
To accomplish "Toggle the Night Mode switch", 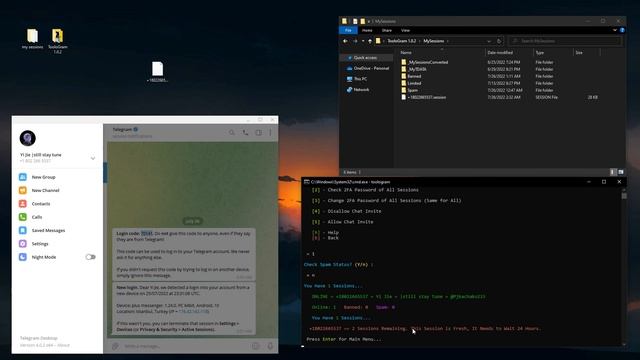I will tap(91, 257).
